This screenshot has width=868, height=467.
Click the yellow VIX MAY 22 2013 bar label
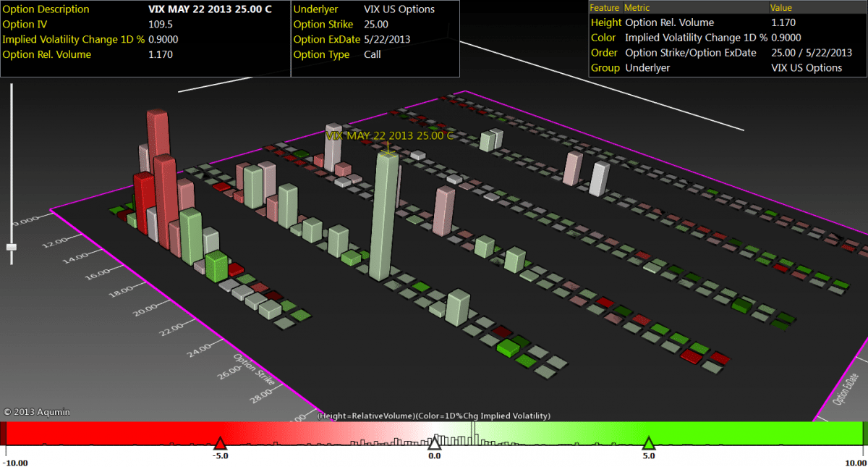(389, 135)
